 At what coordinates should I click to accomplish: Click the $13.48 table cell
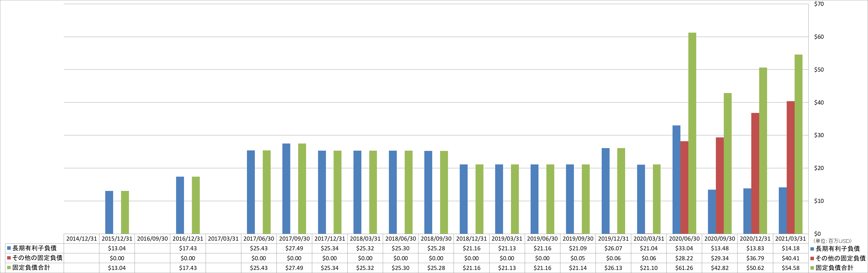[720, 248]
